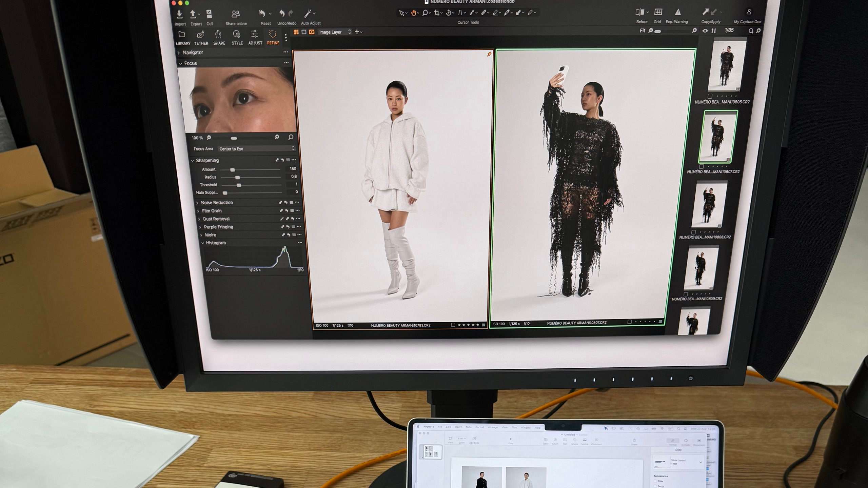Screen dimensions: 868x488
Task: Open the Focus Area 'Center to Eye' dropdown
Action: click(x=257, y=149)
